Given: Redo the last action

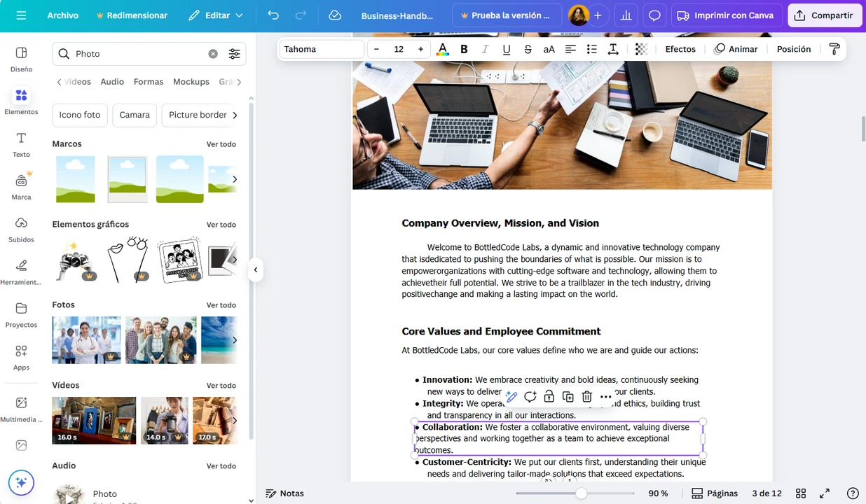Looking at the screenshot, I should pyautogui.click(x=301, y=15).
